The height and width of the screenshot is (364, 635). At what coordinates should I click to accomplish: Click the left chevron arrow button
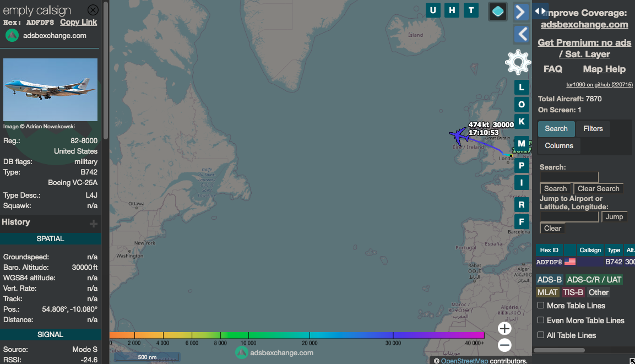click(x=521, y=34)
